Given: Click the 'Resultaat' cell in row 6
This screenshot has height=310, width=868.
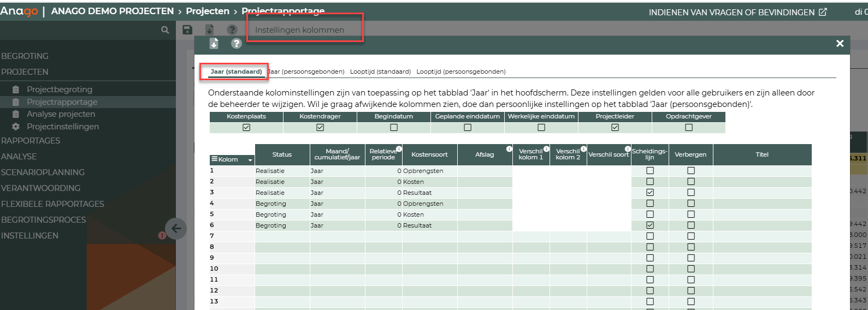Looking at the screenshot, I should (x=430, y=225).
